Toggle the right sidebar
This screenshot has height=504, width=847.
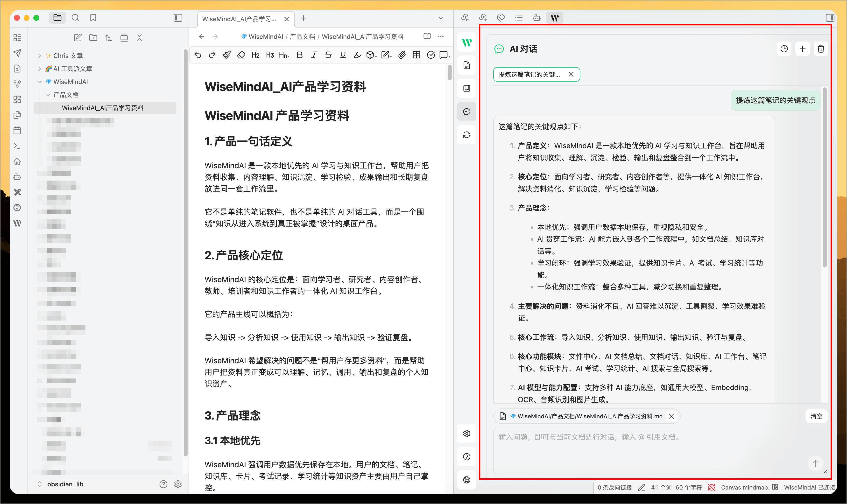tap(830, 18)
